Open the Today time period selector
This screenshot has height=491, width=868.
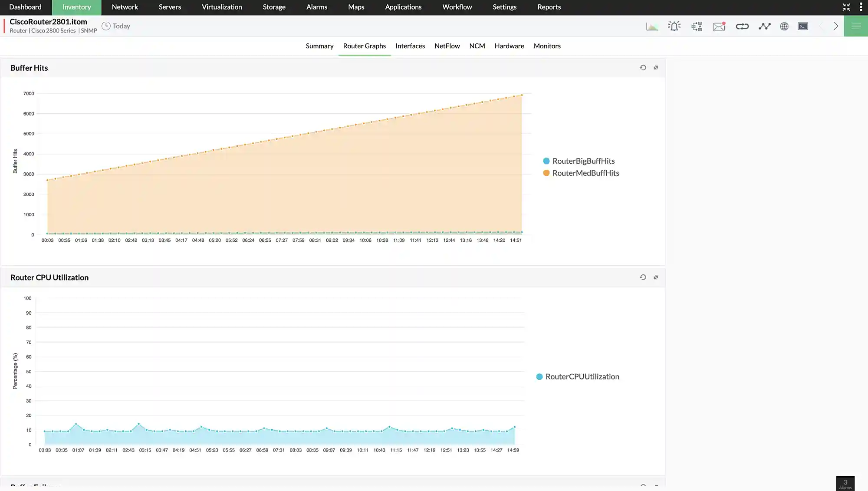click(x=116, y=26)
